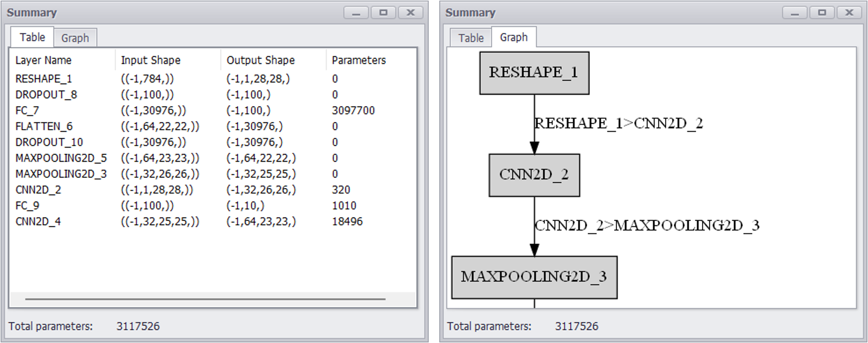The height and width of the screenshot is (343, 868).
Task: Click the Parameters column header
Action: point(358,60)
